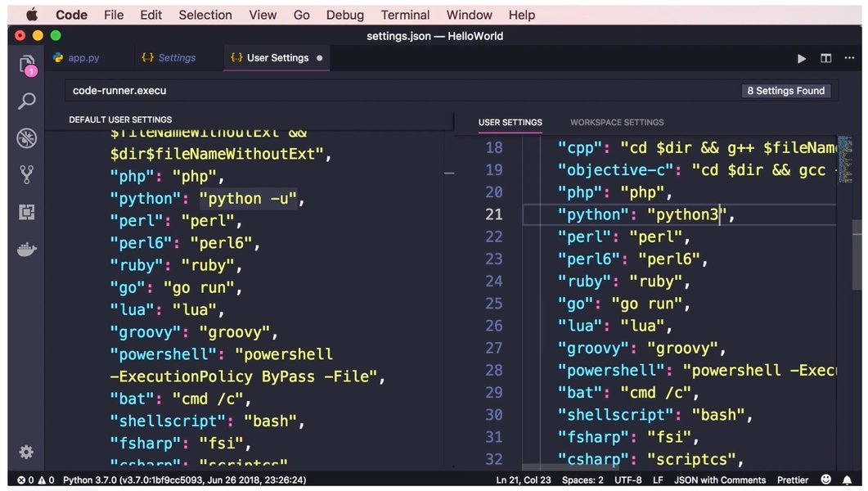Open notifications bell in status bar
868x491 pixels.
pyautogui.click(x=847, y=480)
